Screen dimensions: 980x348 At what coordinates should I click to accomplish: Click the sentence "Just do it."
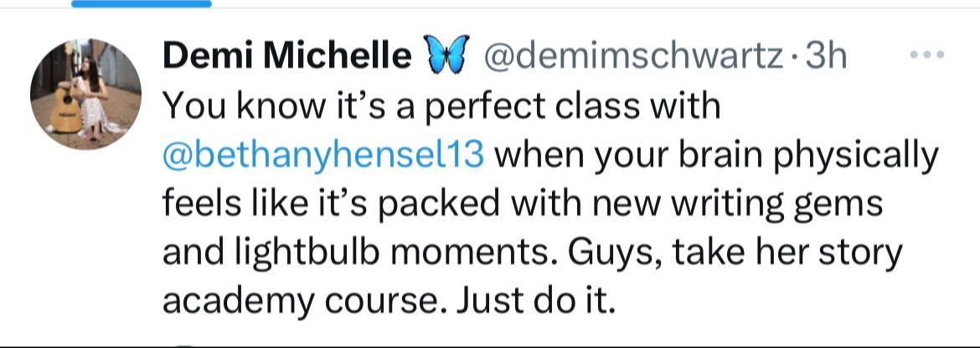click(x=536, y=300)
